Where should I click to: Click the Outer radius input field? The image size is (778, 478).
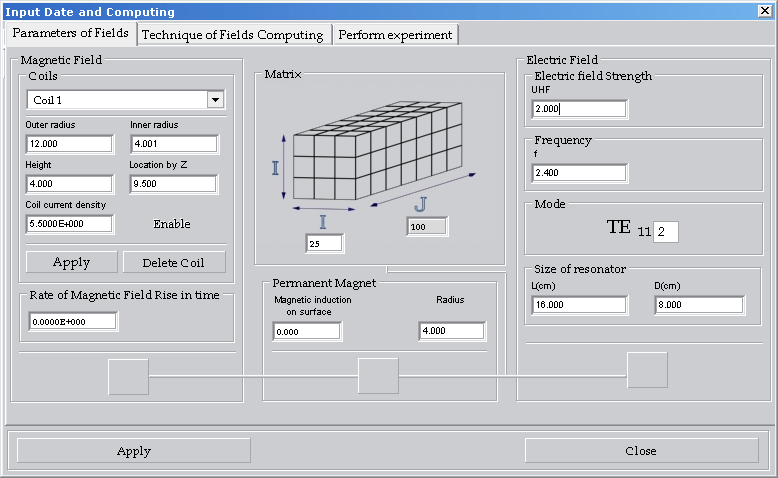pos(69,144)
